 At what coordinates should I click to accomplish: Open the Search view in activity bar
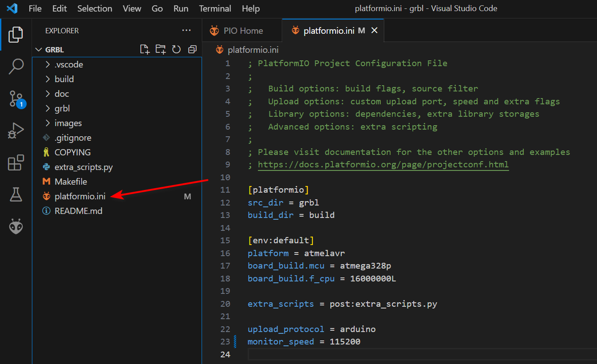(16, 67)
